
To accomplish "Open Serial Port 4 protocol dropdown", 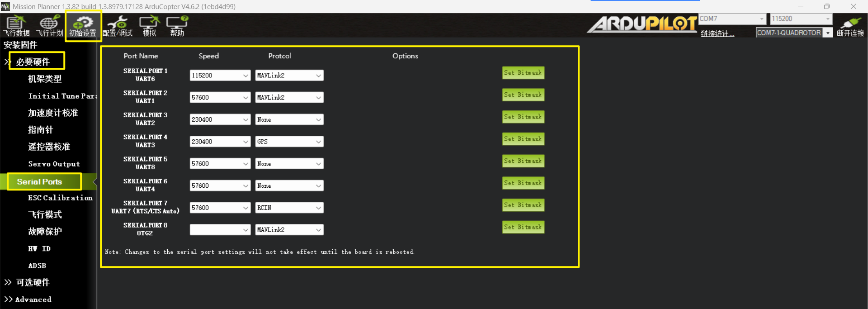I will 289,142.
